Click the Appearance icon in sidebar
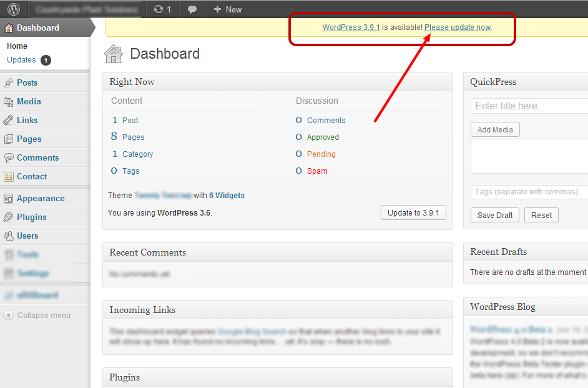Image resolution: width=588 pixels, height=388 pixels. pyautogui.click(x=8, y=198)
